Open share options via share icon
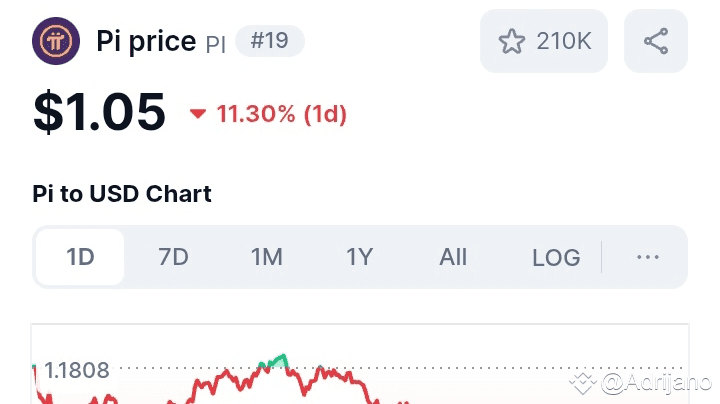The image size is (720, 404). coord(656,41)
